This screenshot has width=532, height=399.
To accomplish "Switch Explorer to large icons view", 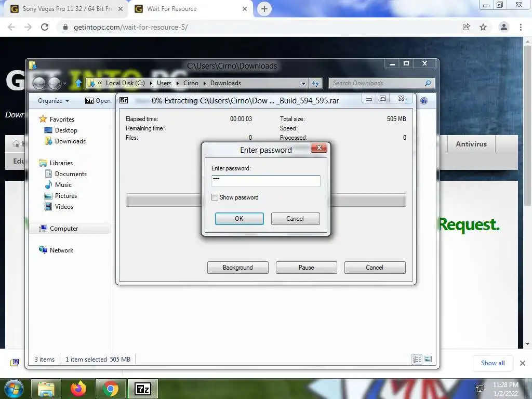I will coord(428,359).
